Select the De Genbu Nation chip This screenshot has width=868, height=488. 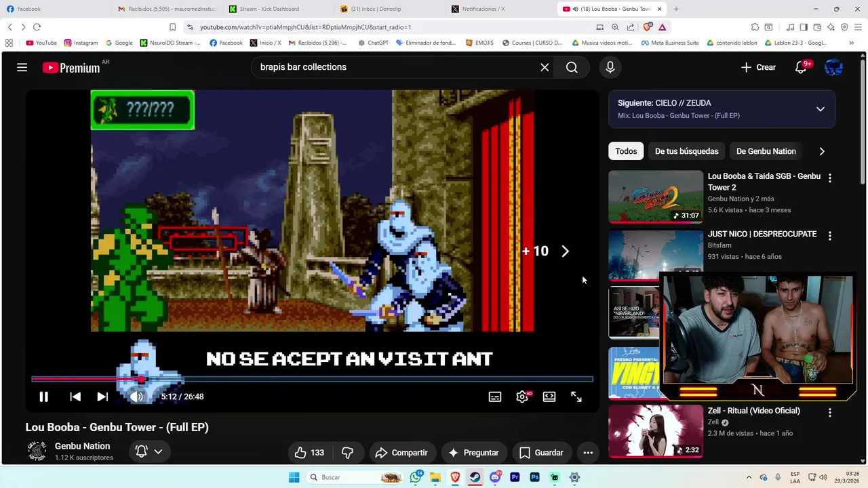point(766,151)
